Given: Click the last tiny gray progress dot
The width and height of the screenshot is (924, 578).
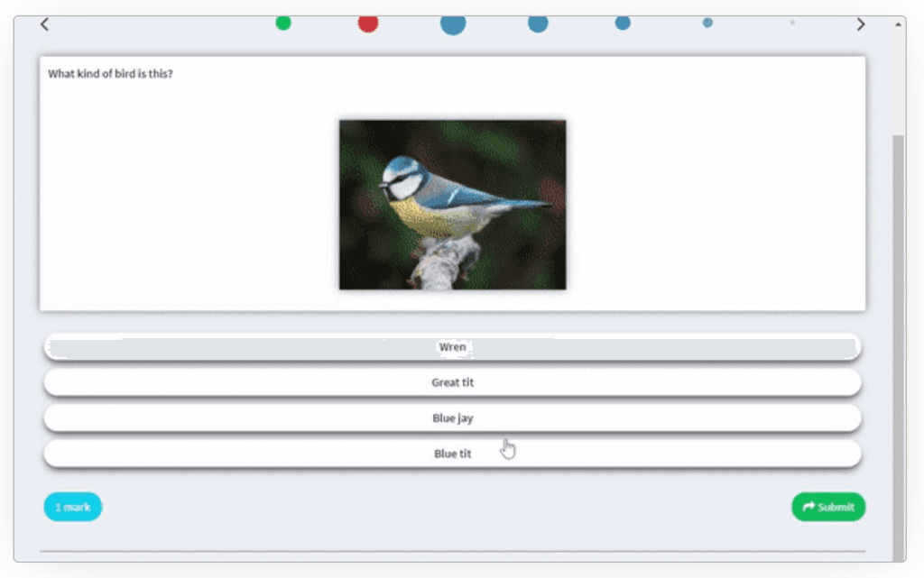Looking at the screenshot, I should pyautogui.click(x=792, y=23).
